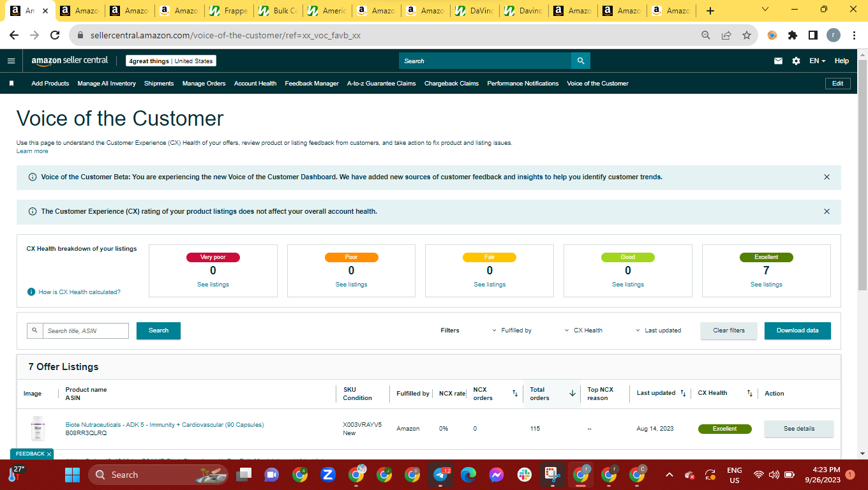
Task: Open Zoom from the taskbar
Action: click(328, 475)
